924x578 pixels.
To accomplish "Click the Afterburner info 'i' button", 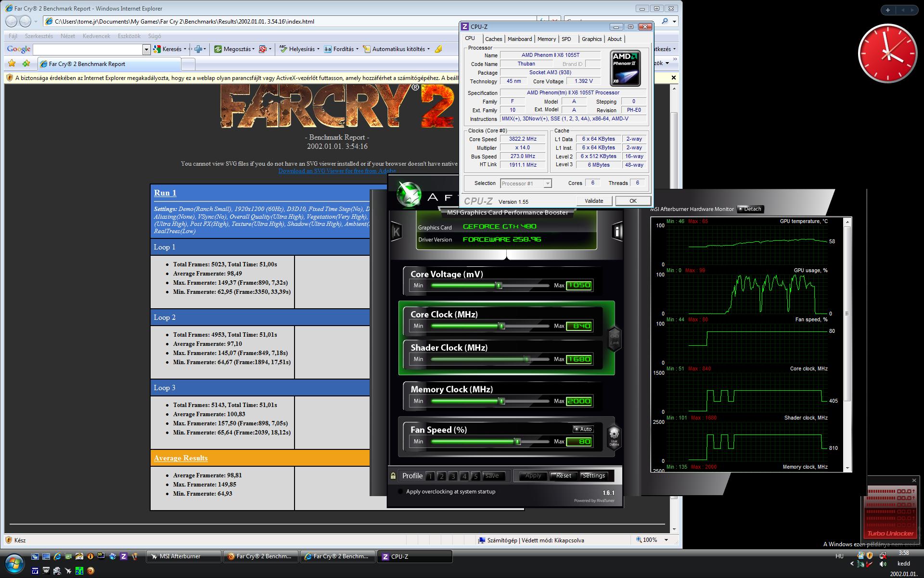I will click(616, 232).
